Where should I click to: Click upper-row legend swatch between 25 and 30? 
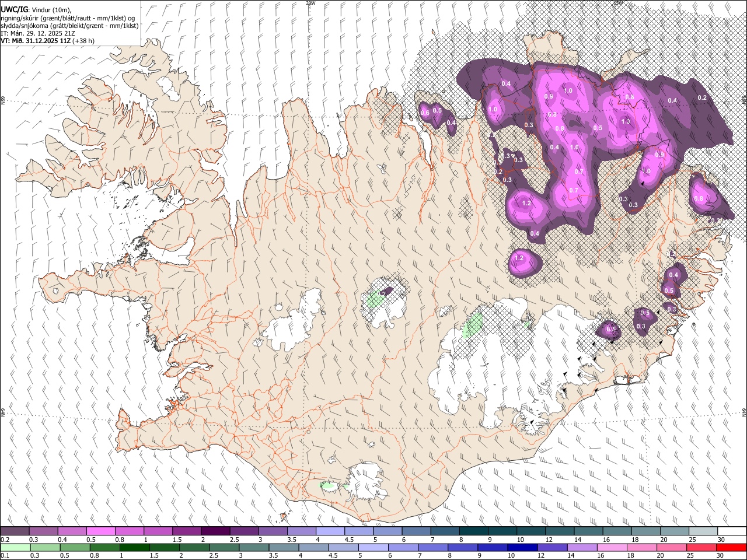point(703,531)
